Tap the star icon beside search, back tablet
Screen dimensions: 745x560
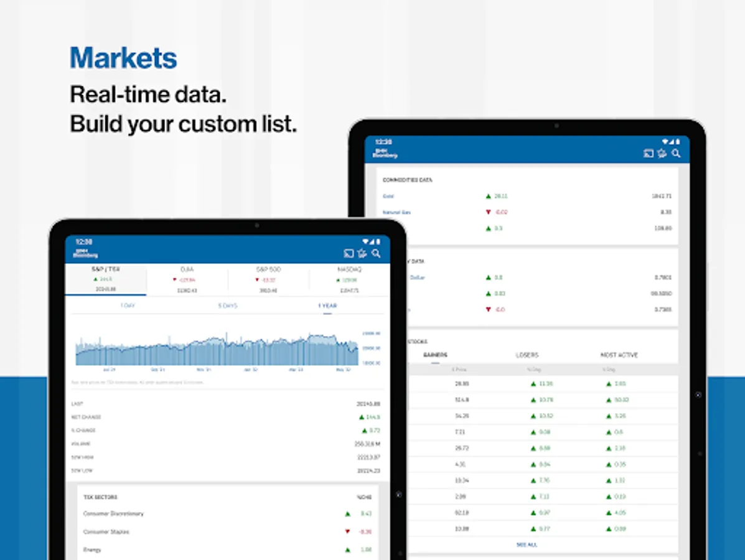pos(662,154)
